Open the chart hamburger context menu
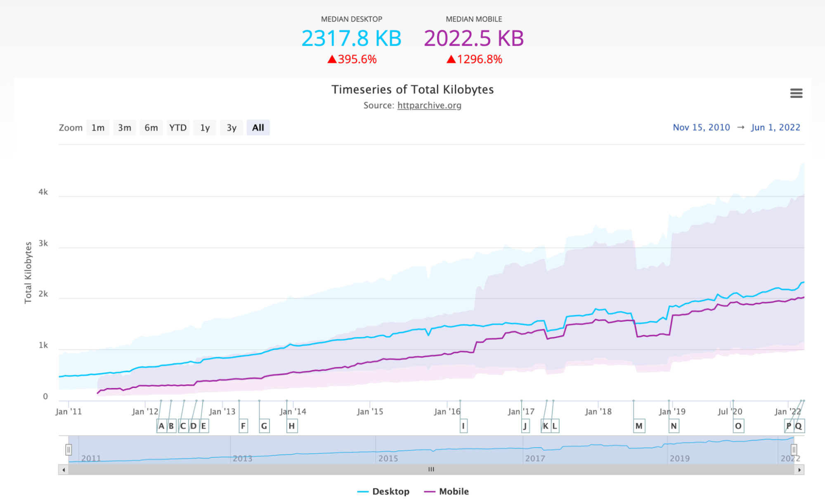Screen dimensions: 825x504 pos(796,93)
